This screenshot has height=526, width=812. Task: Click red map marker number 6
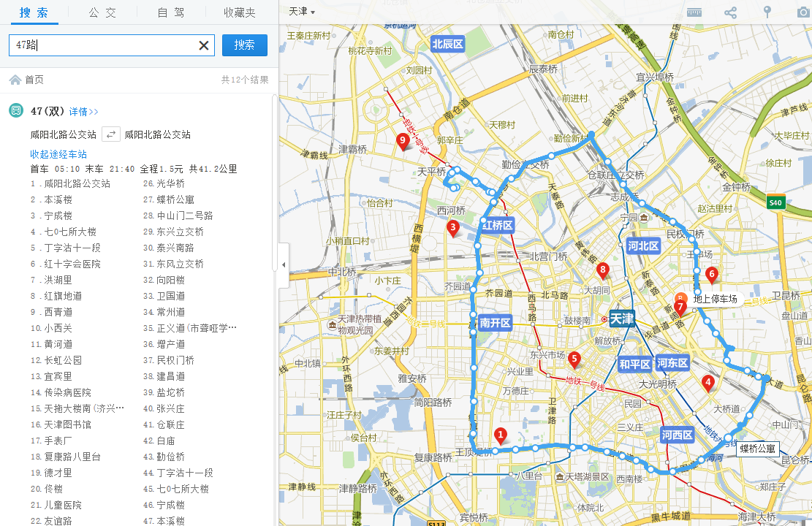point(712,275)
